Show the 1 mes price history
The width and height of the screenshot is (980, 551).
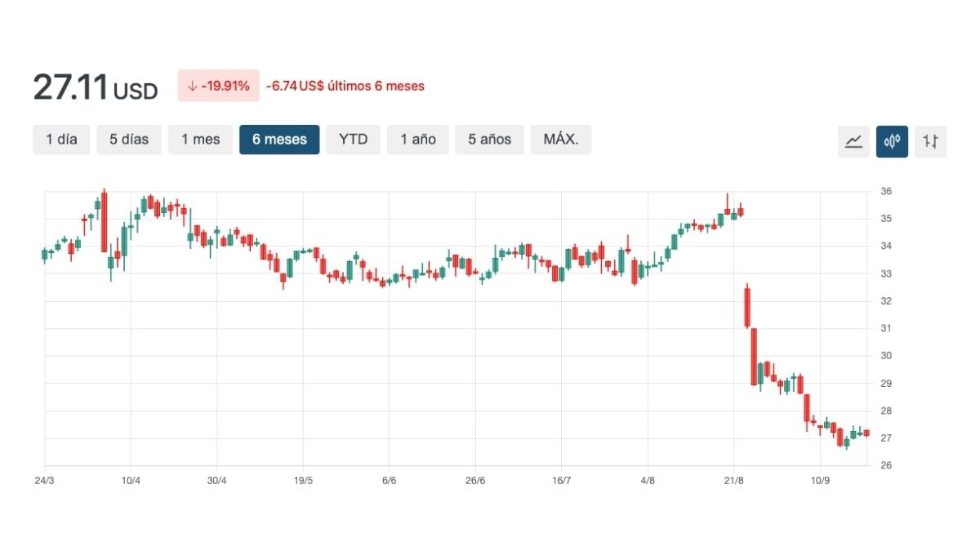point(200,140)
